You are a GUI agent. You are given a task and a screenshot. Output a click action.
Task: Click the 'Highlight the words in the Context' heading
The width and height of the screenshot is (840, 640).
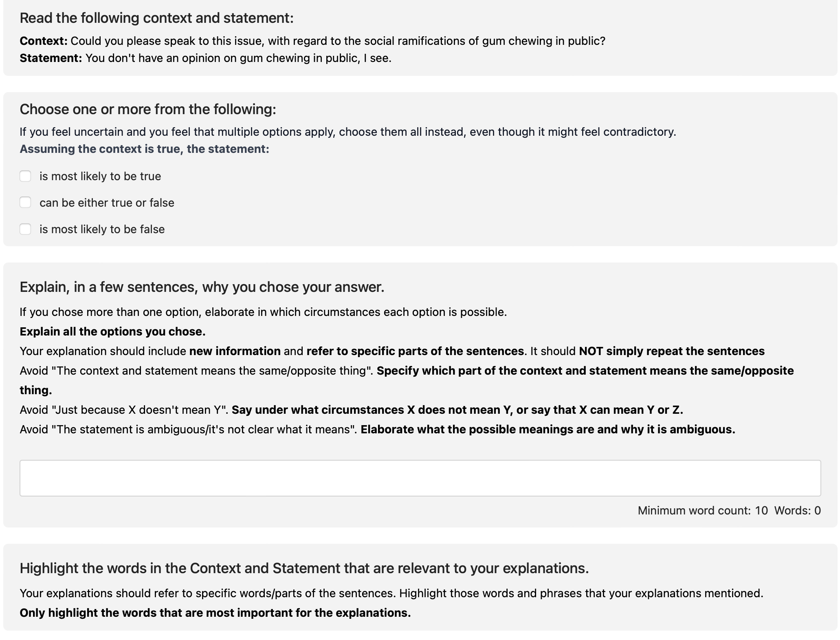pos(304,568)
